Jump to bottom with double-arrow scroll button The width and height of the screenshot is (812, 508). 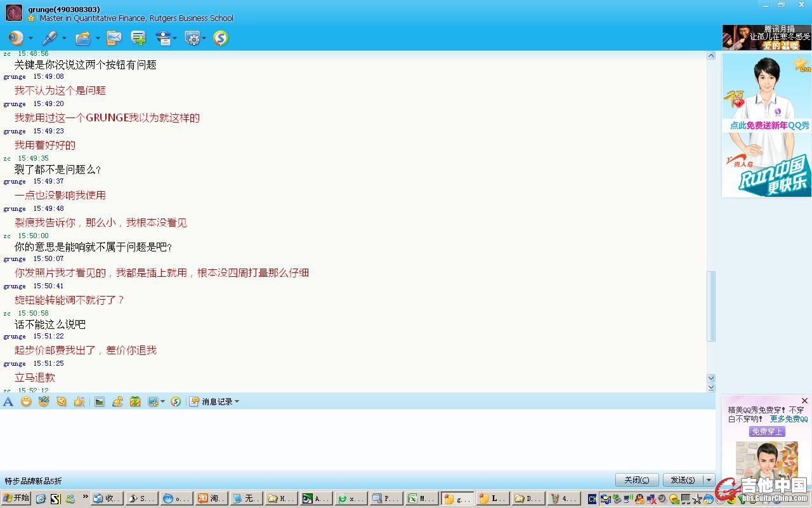coord(711,387)
